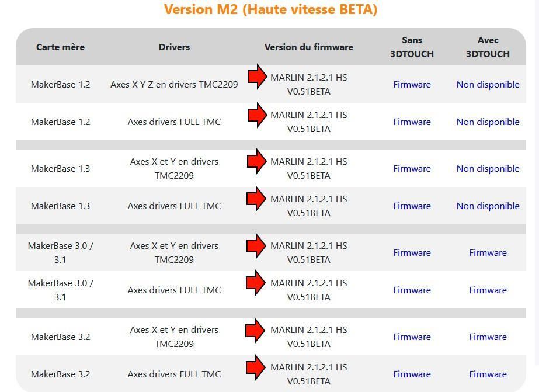Image resolution: width=539 pixels, height=392 pixels.
Task: Click red arrow in MakerBase 3.2 TMC2209 row
Action: click(257, 330)
